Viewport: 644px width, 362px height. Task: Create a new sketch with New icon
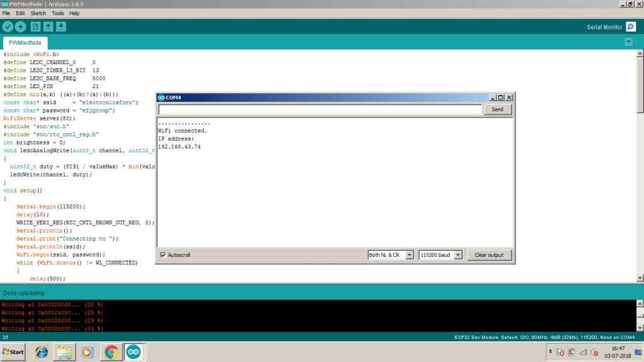point(35,26)
